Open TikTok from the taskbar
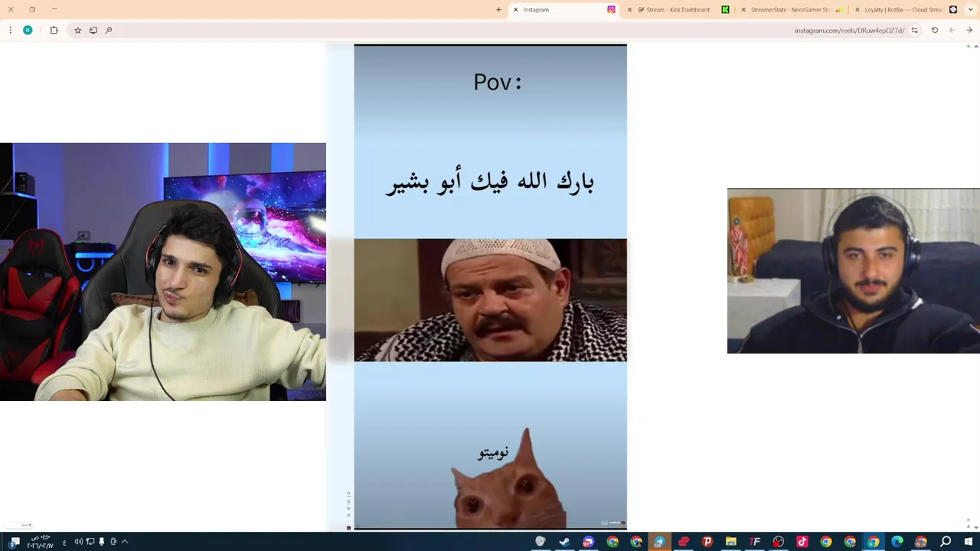The height and width of the screenshot is (551, 980). (x=802, y=542)
